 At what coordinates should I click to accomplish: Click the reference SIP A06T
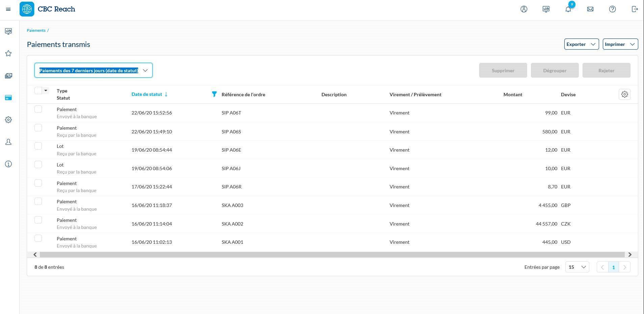(x=231, y=113)
